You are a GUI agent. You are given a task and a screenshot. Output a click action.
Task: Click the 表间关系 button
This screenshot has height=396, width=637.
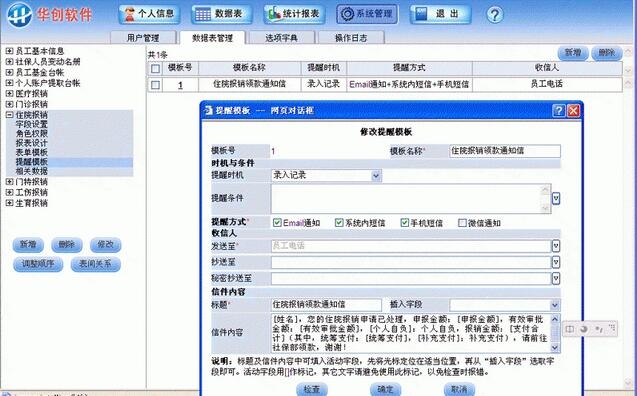(95, 264)
